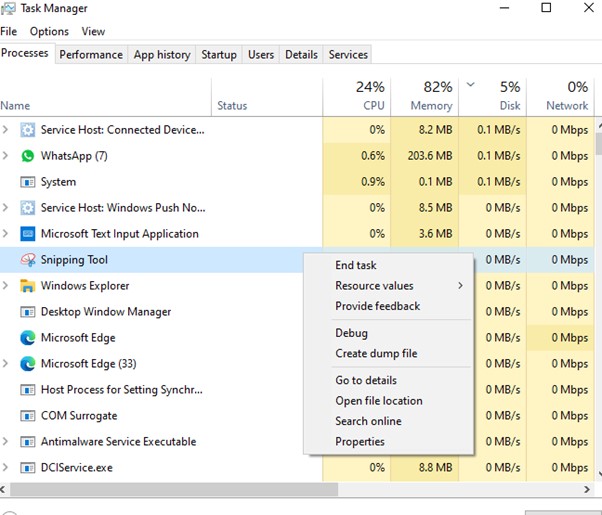The image size is (602, 515).
Task: Switch to the Details tab
Action: pos(301,55)
